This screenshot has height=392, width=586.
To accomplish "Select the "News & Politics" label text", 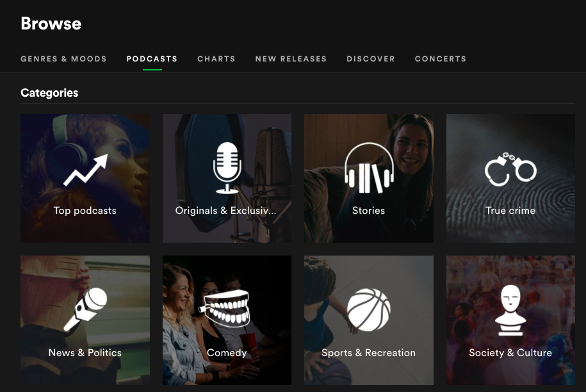I will tap(85, 353).
